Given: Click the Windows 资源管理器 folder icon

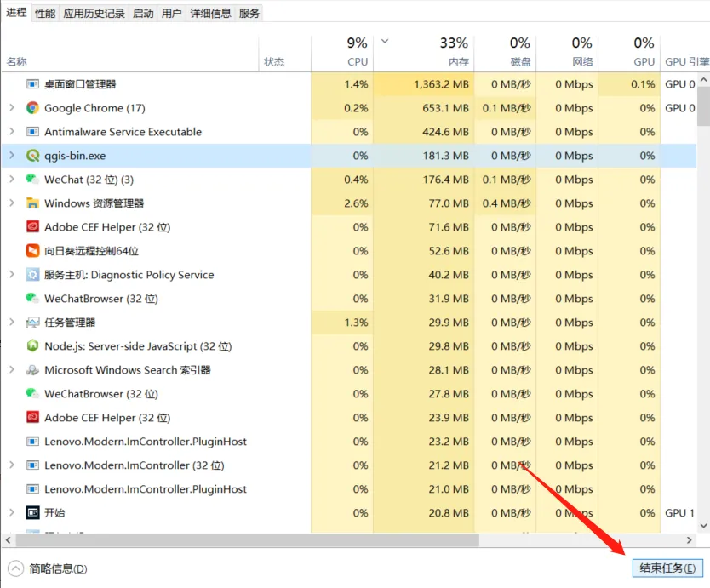Looking at the screenshot, I should 32,203.
